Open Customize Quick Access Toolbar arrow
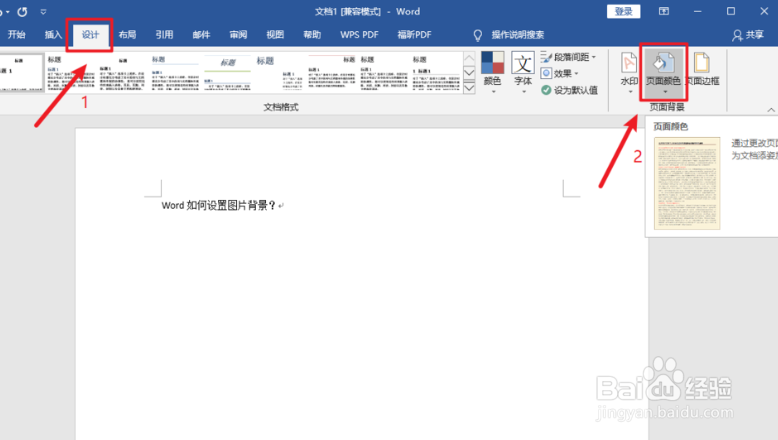778x440 pixels. pos(43,11)
